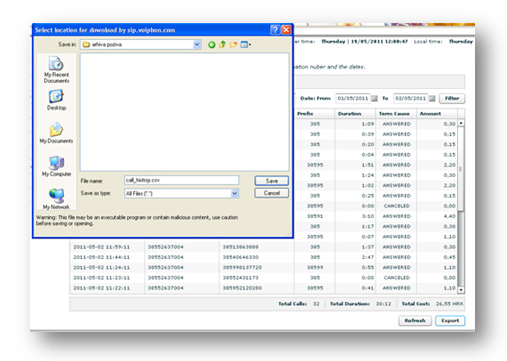Image resolution: width=507 pixels, height=361 pixels.
Task: Open My Recent Documents in save dialog
Action: (x=56, y=69)
